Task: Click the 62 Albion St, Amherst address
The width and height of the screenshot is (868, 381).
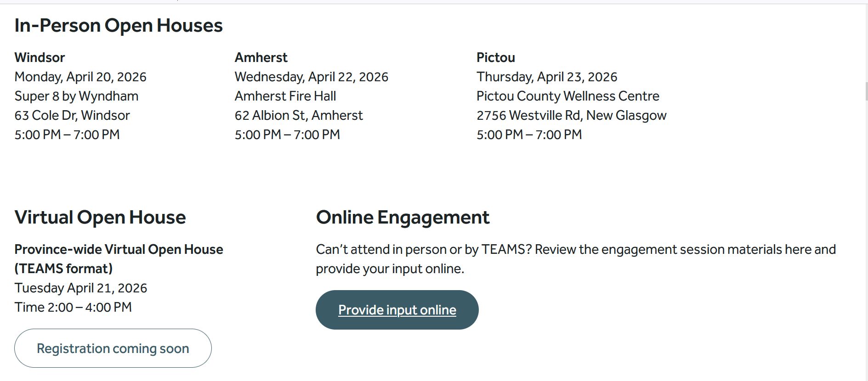Action: click(299, 115)
